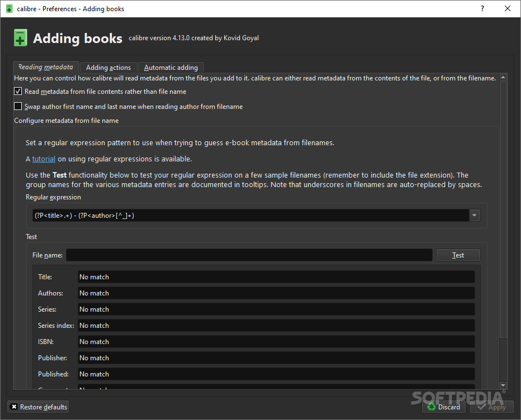Image resolution: width=521 pixels, height=420 pixels.
Task: Click the scrollbar up arrow
Action: (x=503, y=78)
